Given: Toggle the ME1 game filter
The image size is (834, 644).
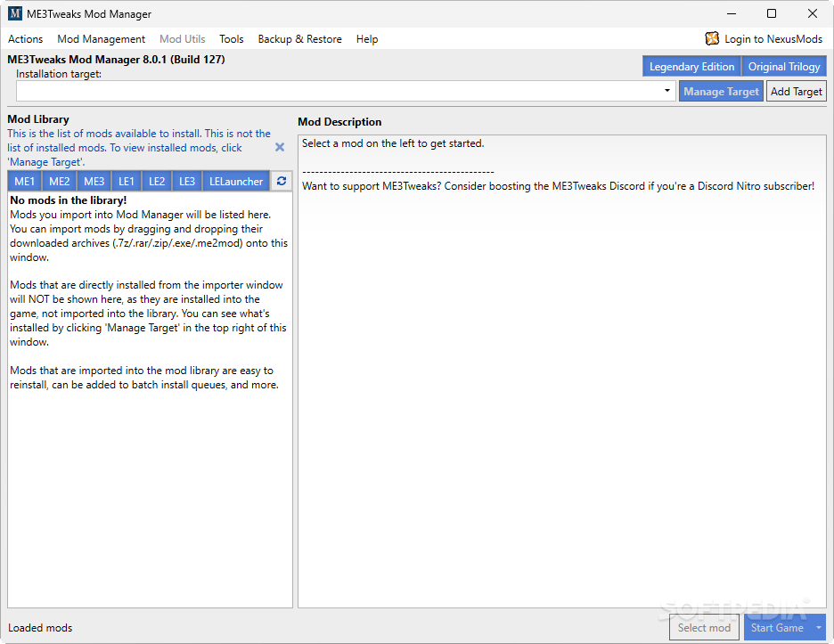Looking at the screenshot, I should tap(24, 182).
